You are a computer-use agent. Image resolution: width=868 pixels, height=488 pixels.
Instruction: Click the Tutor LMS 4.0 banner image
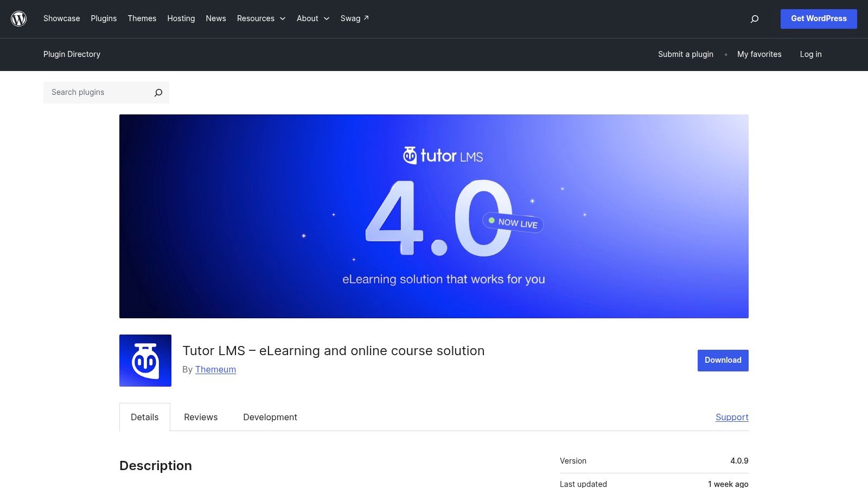tap(434, 216)
